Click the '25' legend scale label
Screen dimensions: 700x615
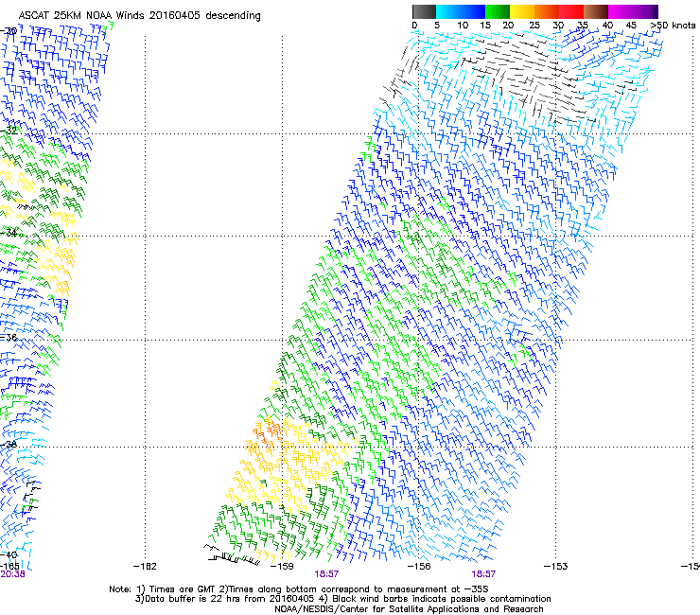[534, 26]
